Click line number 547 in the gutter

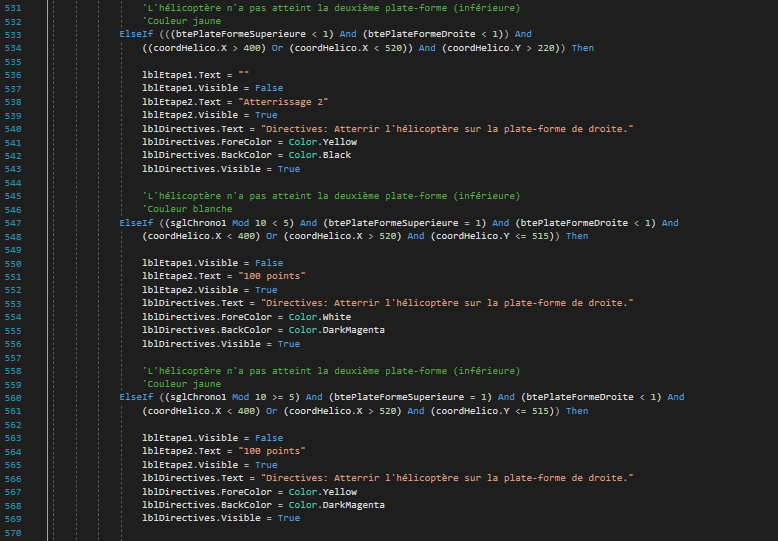click(13, 223)
